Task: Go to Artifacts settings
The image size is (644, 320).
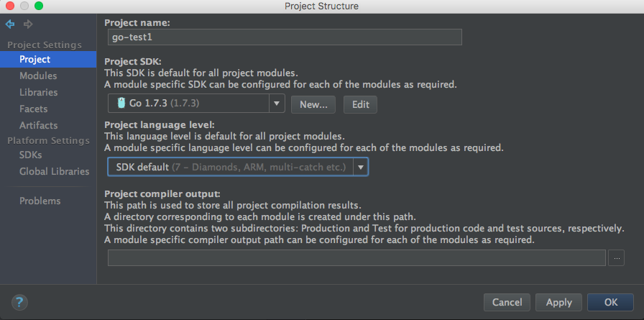Action: 39,125
